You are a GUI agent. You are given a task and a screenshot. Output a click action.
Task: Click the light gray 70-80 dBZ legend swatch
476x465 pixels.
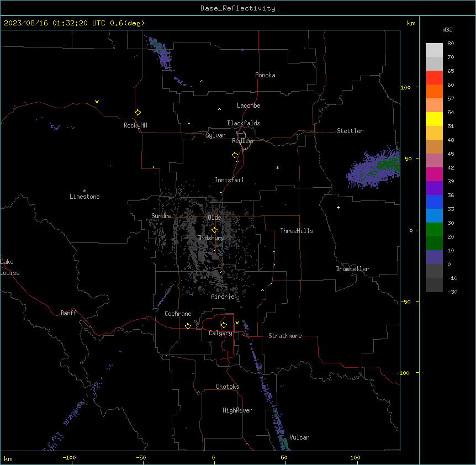coord(434,50)
